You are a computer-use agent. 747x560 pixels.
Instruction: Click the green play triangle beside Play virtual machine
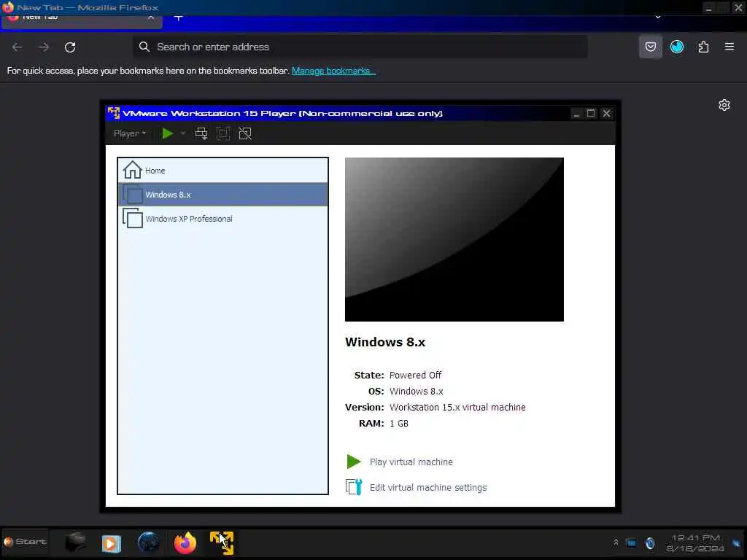[x=354, y=462]
